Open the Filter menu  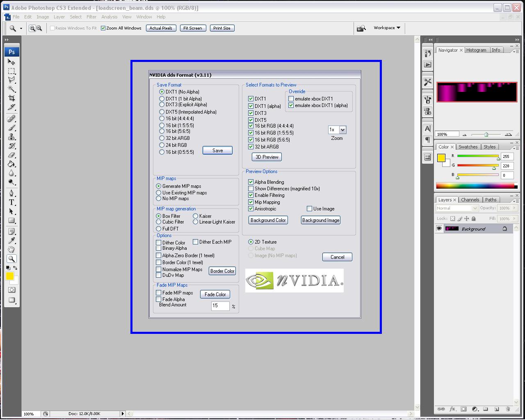click(91, 17)
